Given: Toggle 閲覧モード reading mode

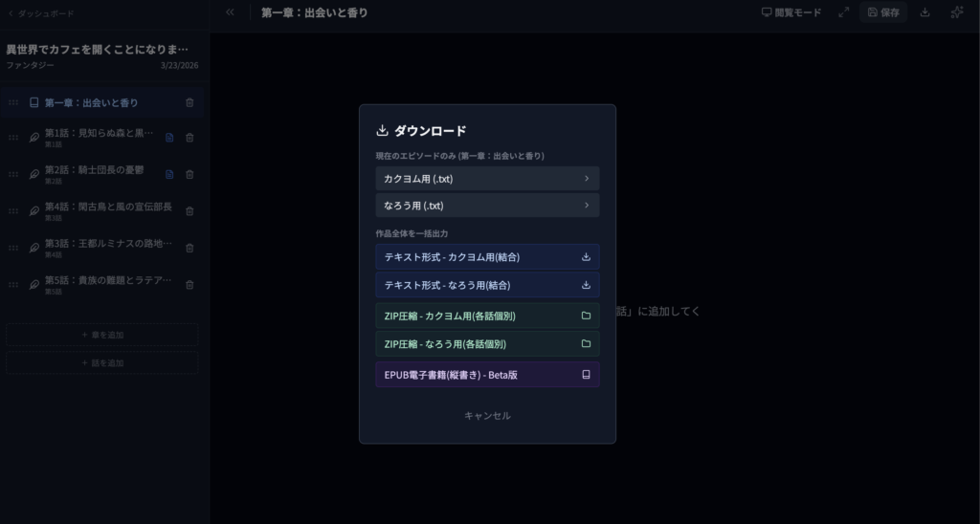Looking at the screenshot, I should click(791, 12).
